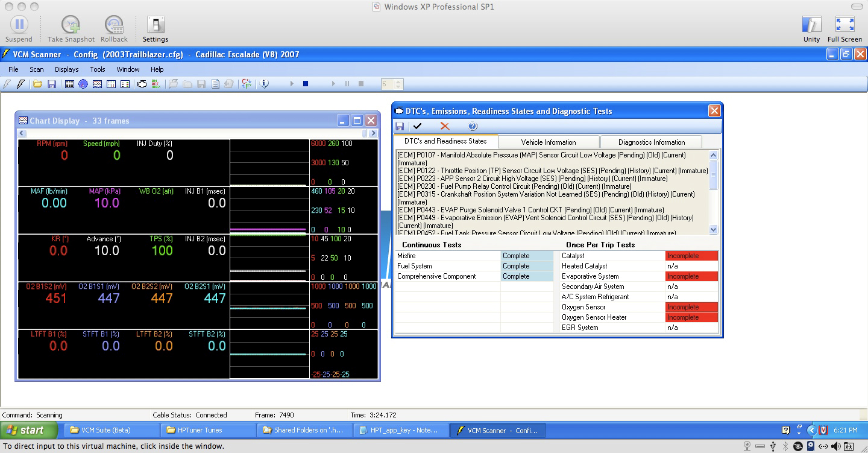
Task: Enter Full Screen mode
Action: 844,28
